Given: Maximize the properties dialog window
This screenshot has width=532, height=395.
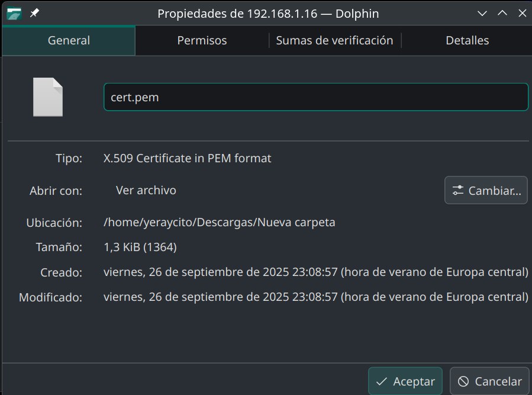Looking at the screenshot, I should [x=502, y=13].
